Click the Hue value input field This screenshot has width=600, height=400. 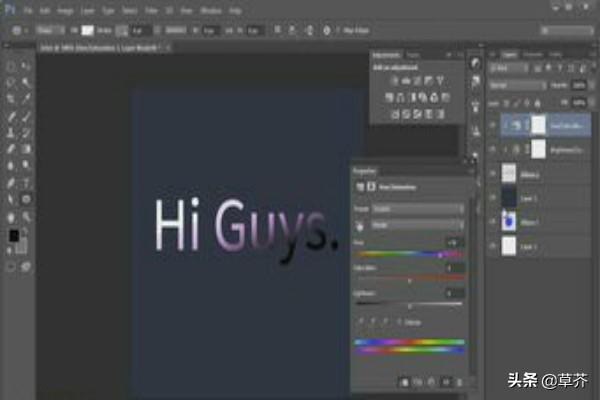455,243
